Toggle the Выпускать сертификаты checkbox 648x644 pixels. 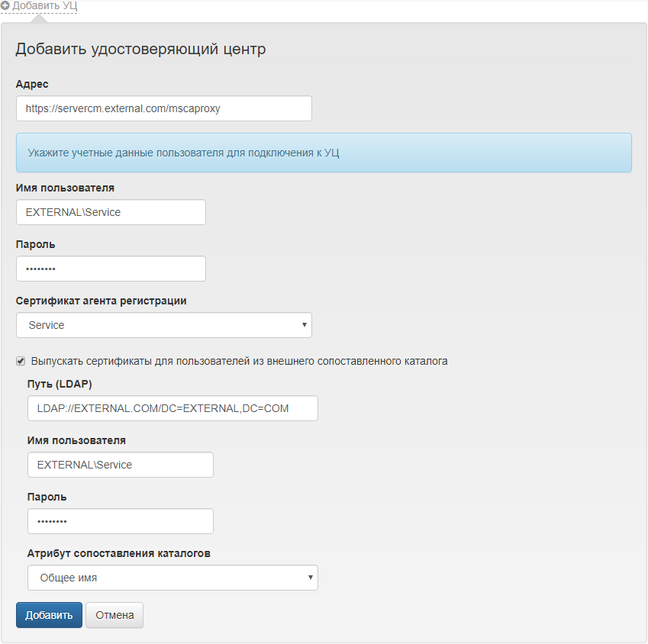click(x=21, y=361)
